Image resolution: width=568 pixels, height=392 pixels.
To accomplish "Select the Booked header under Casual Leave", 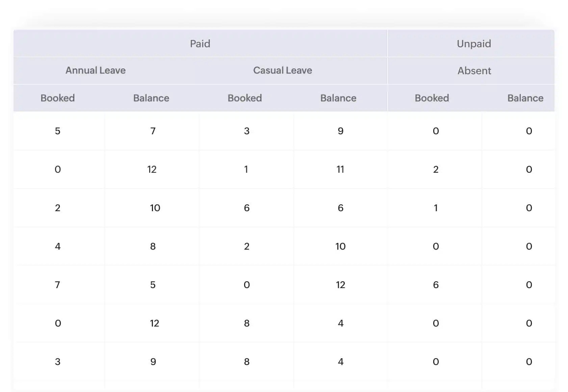I will (x=245, y=98).
